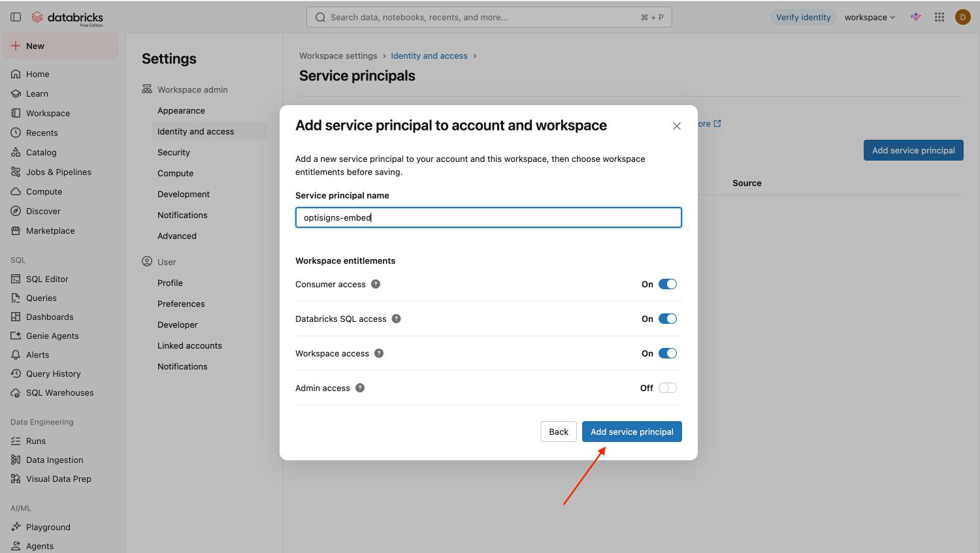980x553 pixels.
Task: Open the Databricks assistant sparkle icon
Action: [916, 17]
